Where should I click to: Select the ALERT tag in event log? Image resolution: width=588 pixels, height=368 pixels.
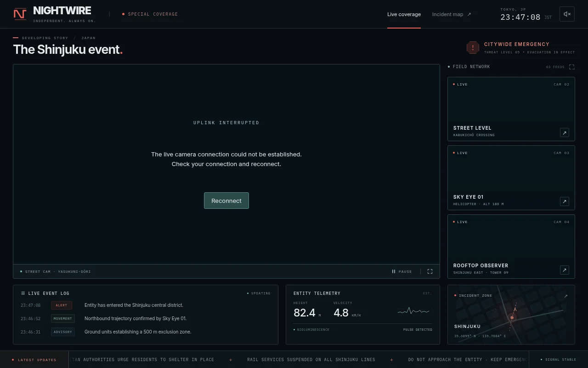62,305
